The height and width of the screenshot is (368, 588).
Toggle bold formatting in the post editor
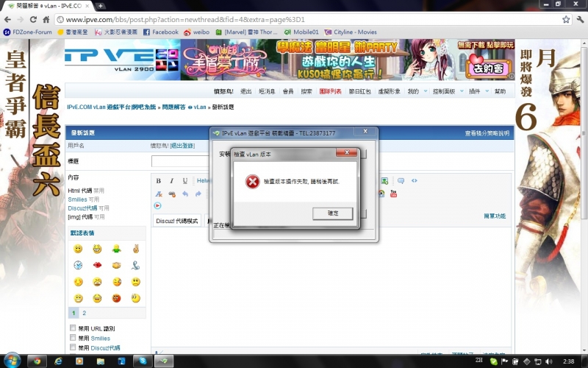(x=159, y=180)
